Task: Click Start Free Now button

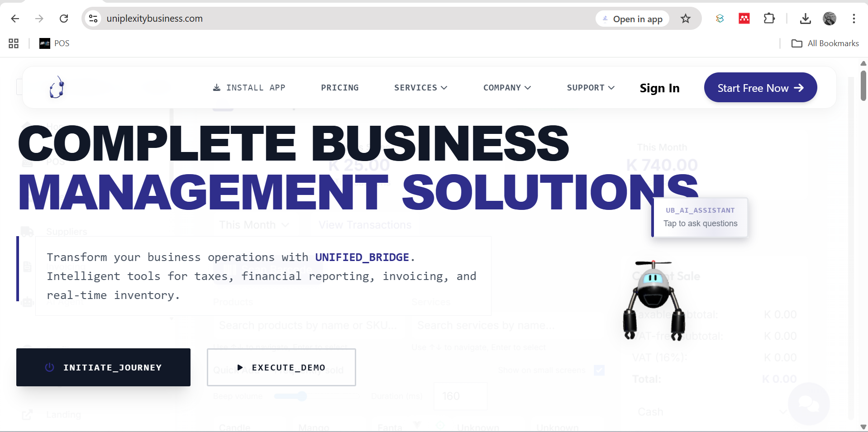Action: tap(761, 88)
